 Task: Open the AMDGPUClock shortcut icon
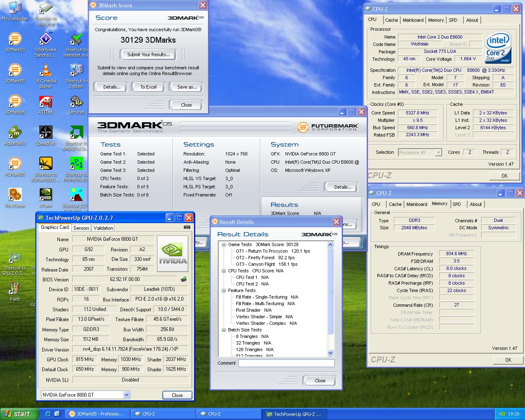click(76, 138)
